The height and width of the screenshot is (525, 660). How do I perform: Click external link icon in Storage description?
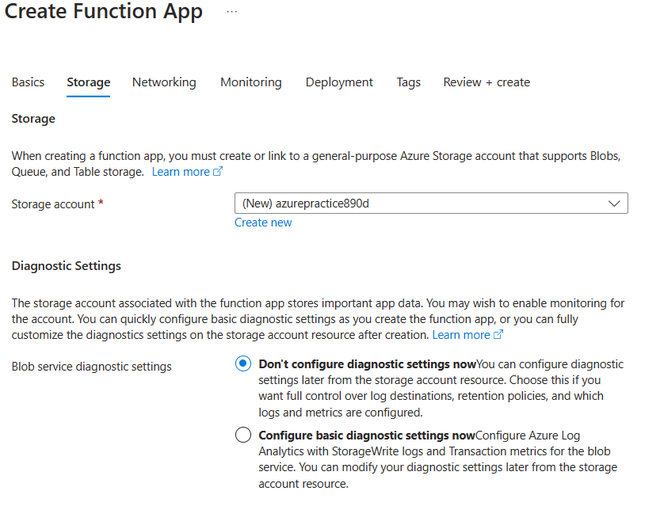(x=218, y=172)
